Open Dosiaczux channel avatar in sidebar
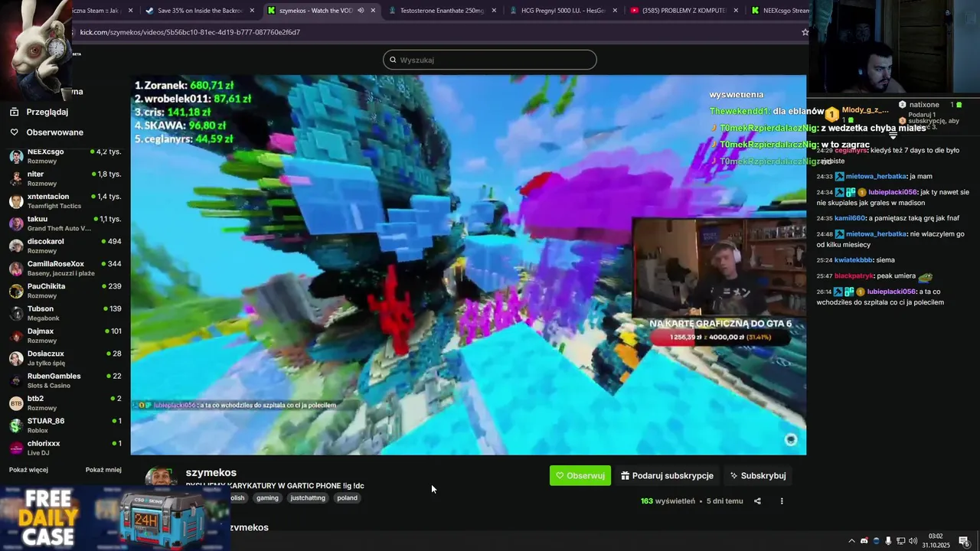The width and height of the screenshot is (980, 551). click(16, 358)
